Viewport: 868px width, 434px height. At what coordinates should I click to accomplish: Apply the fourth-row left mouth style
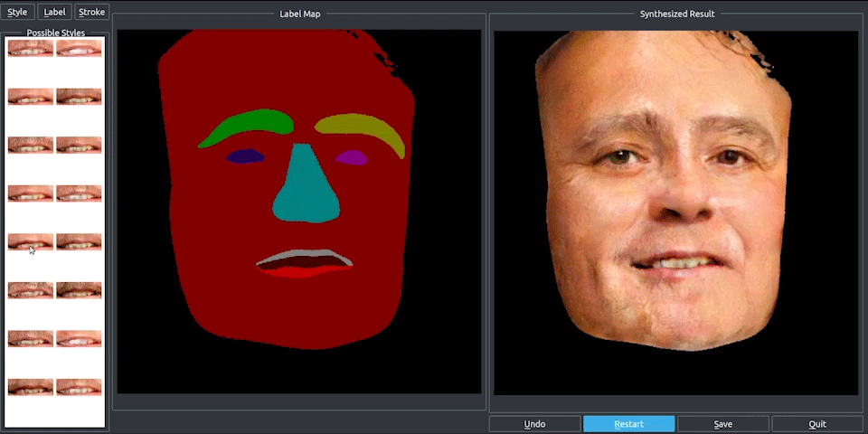(x=31, y=193)
